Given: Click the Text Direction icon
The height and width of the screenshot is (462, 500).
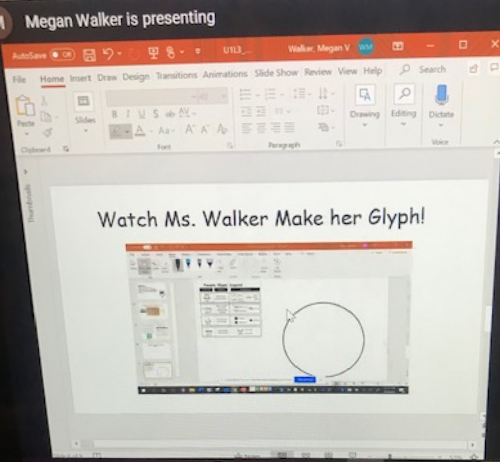Looking at the screenshot, I should coord(323,93).
